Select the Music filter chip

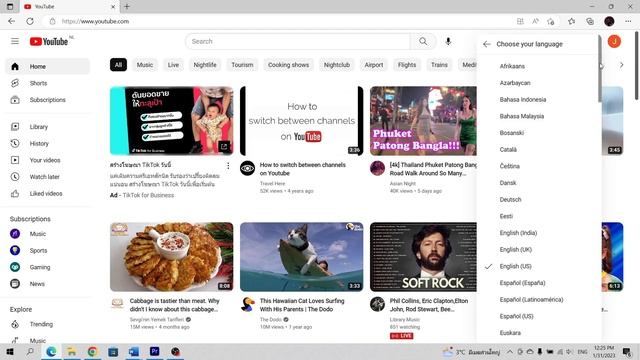145,65
